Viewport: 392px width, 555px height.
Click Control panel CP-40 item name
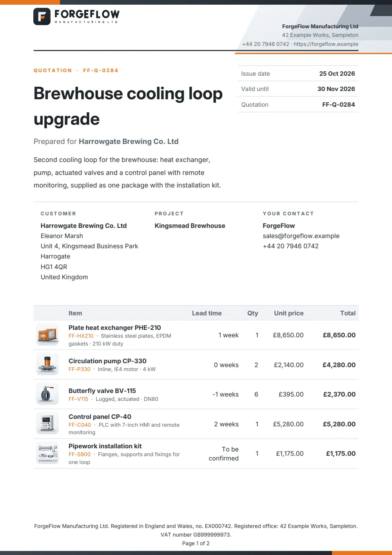point(100,417)
